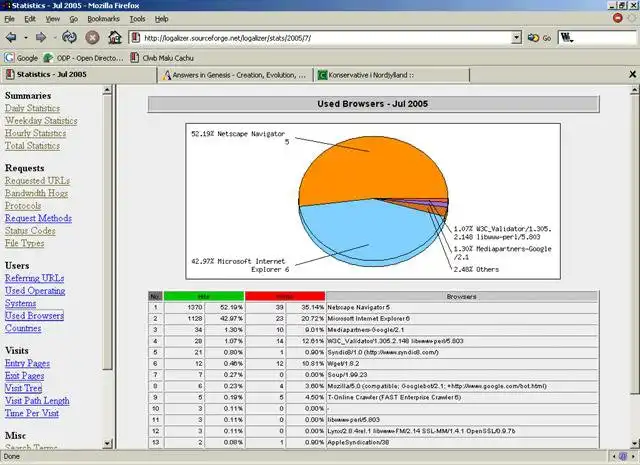Stop loading with the red Stop icon
Image resolution: width=640 pixels, height=465 pixels.
click(92, 38)
